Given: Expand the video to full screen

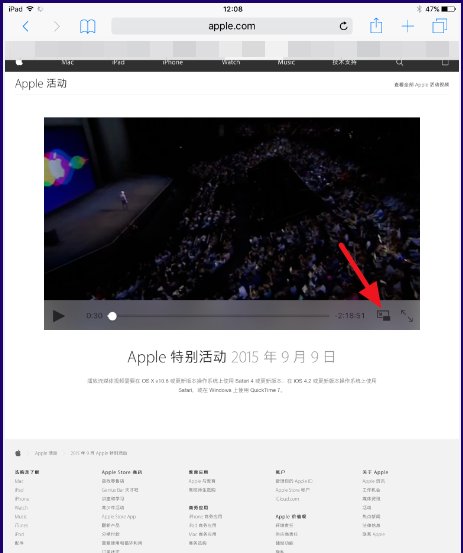Looking at the screenshot, I should [407, 316].
